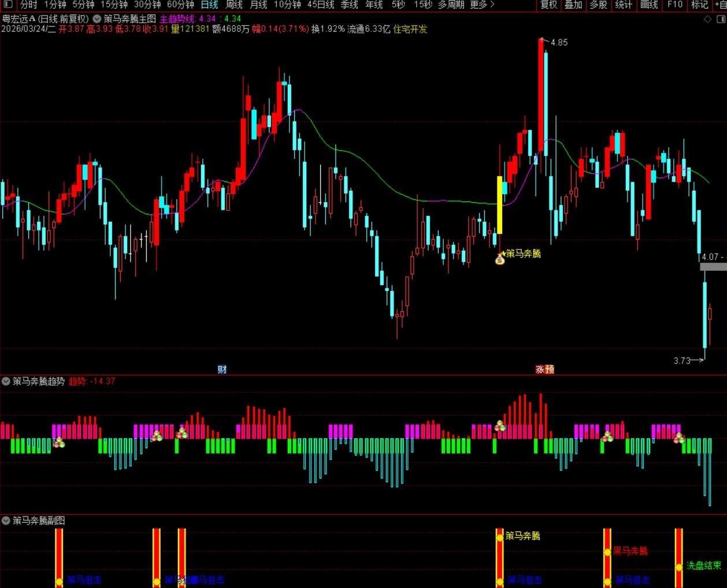This screenshot has height=588, width=727.
Task: Toggle the side panel icon at top-right
Action: [x=720, y=19]
